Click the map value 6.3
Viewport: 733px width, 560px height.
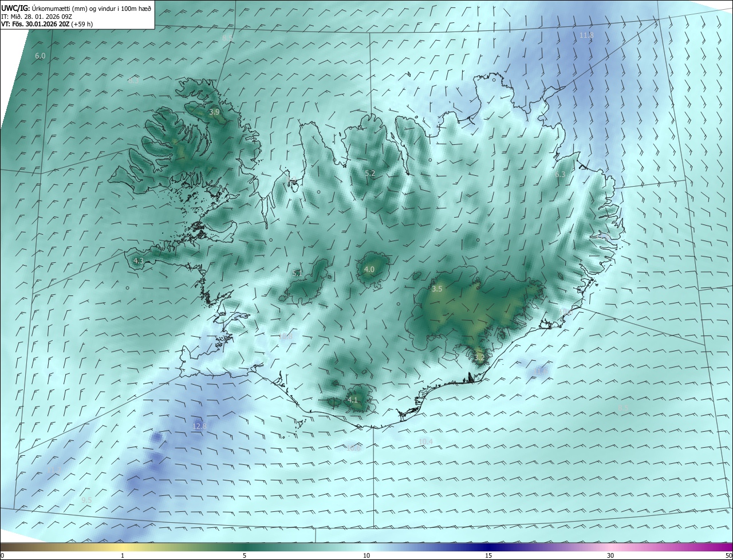coord(560,175)
